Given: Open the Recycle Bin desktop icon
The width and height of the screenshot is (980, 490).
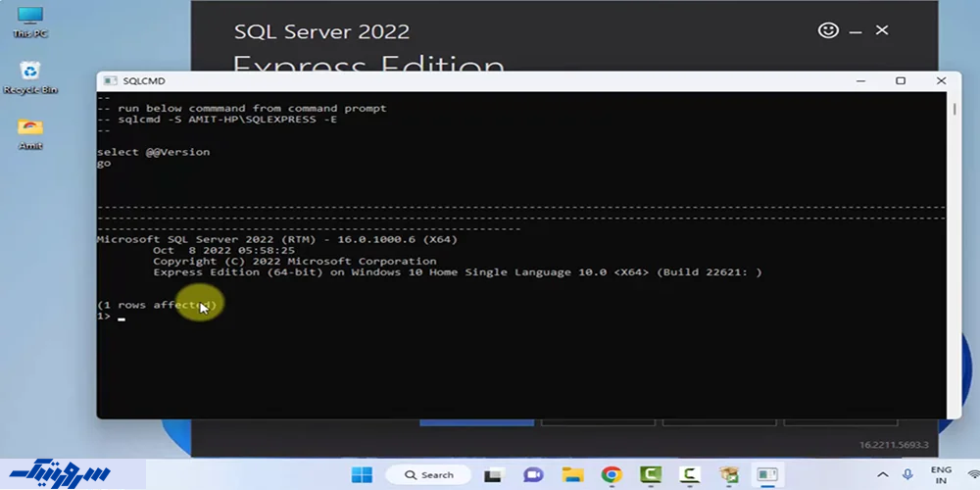Looking at the screenshot, I should pos(30,77).
